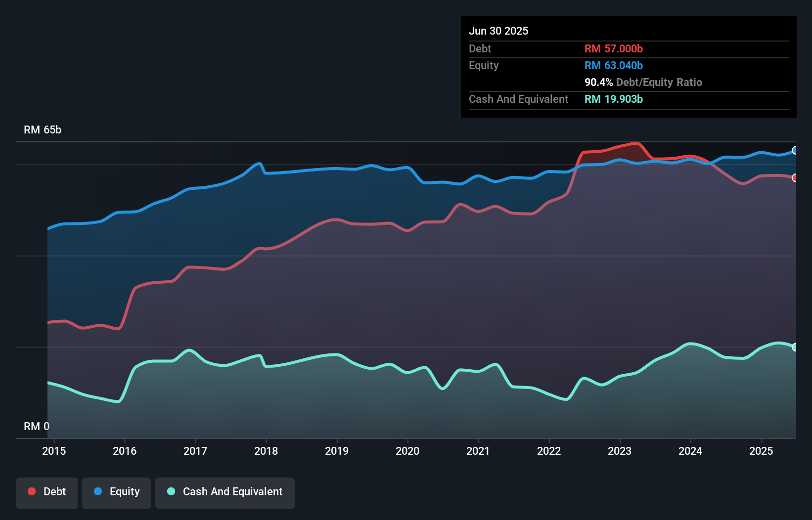Click the teal Cash legend dot

pos(171,491)
